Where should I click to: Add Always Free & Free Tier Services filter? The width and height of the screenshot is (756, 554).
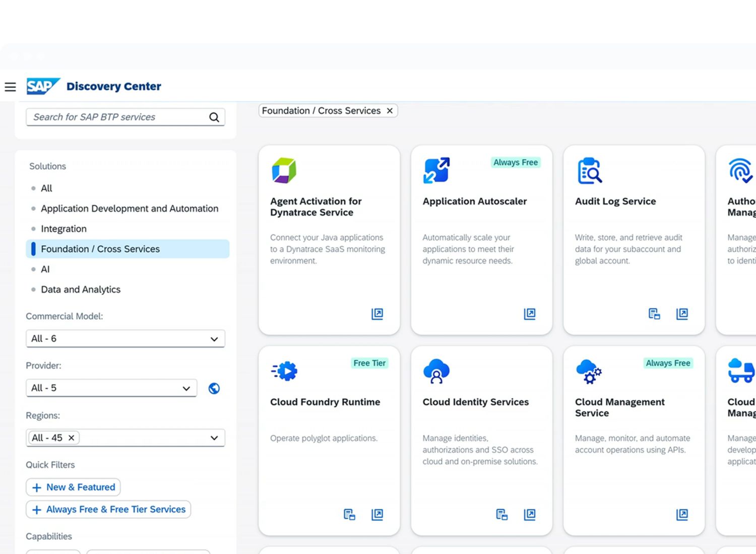(108, 509)
